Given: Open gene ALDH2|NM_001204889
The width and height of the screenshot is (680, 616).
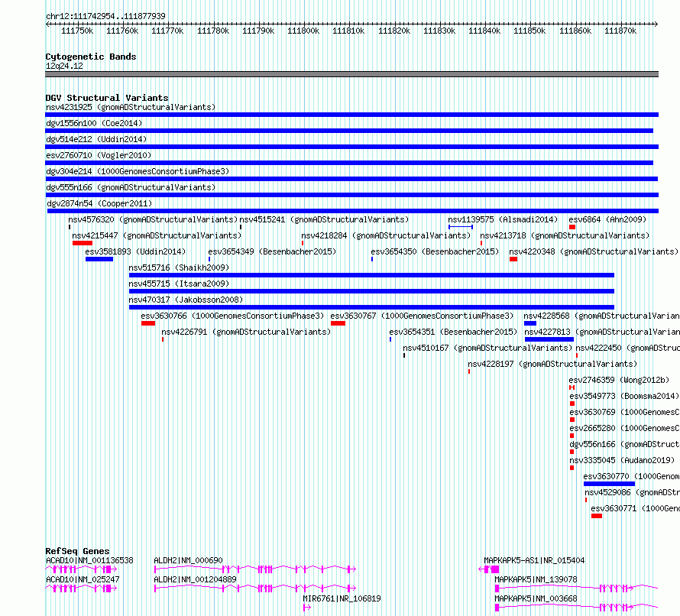Looking at the screenshot, I should (255, 588).
